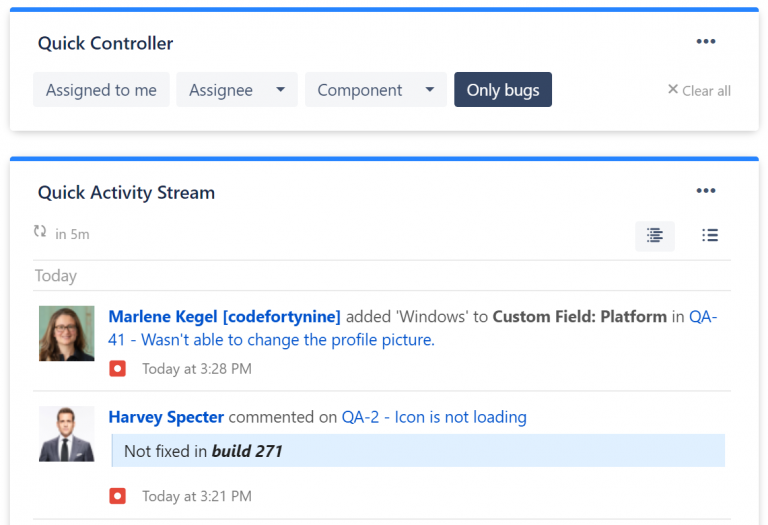The width and height of the screenshot is (768, 525).
Task: Open Quick Controller more options menu
Action: (x=706, y=42)
